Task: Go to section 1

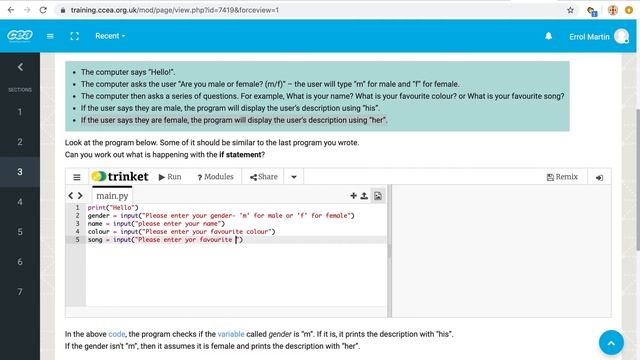Action: (x=20, y=112)
